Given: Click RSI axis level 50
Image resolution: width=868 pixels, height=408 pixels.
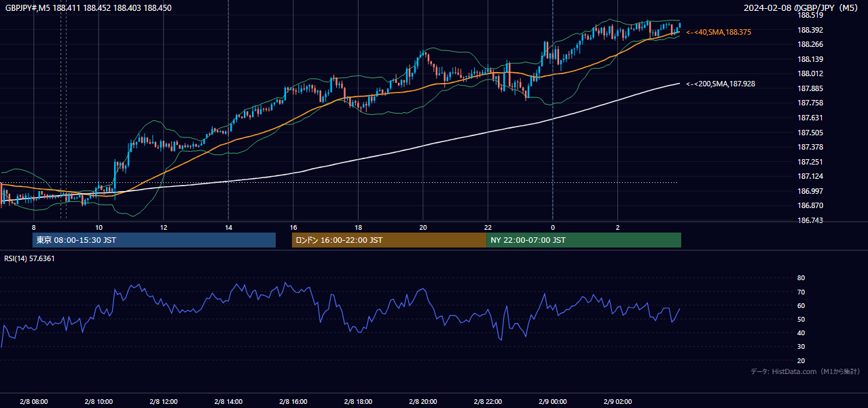Looking at the screenshot, I should (x=801, y=319).
